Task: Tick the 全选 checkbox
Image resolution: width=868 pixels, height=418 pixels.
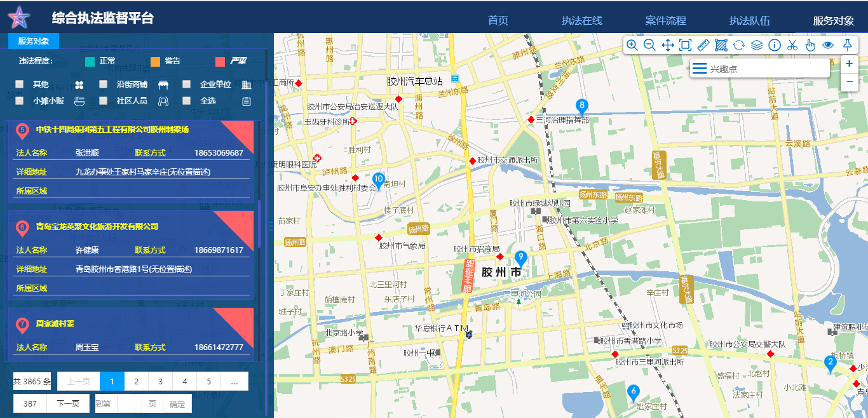Action: (187, 101)
